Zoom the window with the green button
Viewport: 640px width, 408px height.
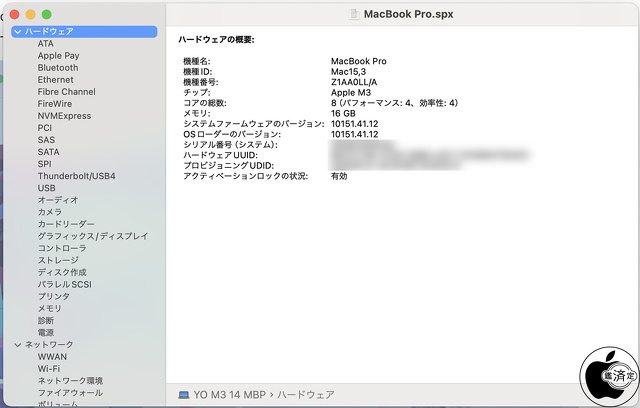[47, 15]
